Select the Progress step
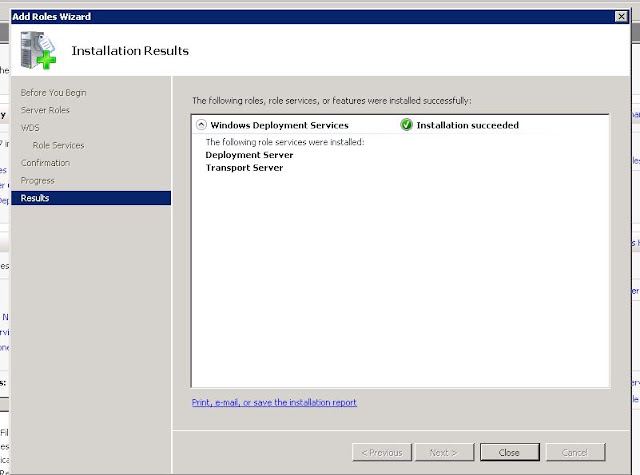Image resolution: width=640 pixels, height=475 pixels. pos(38,180)
